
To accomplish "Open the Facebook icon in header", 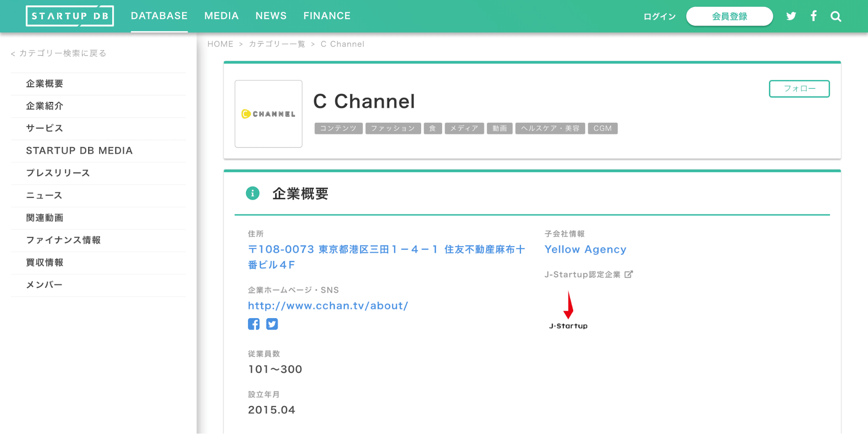I will point(814,16).
